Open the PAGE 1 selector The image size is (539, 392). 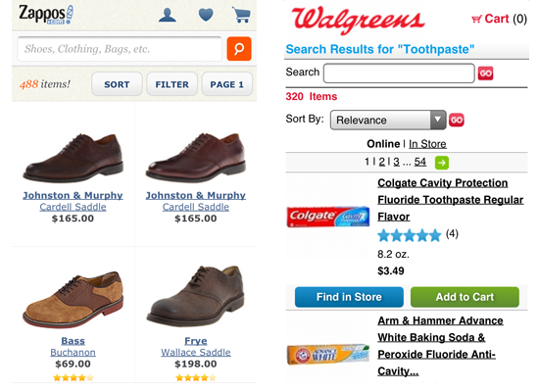coord(227,84)
